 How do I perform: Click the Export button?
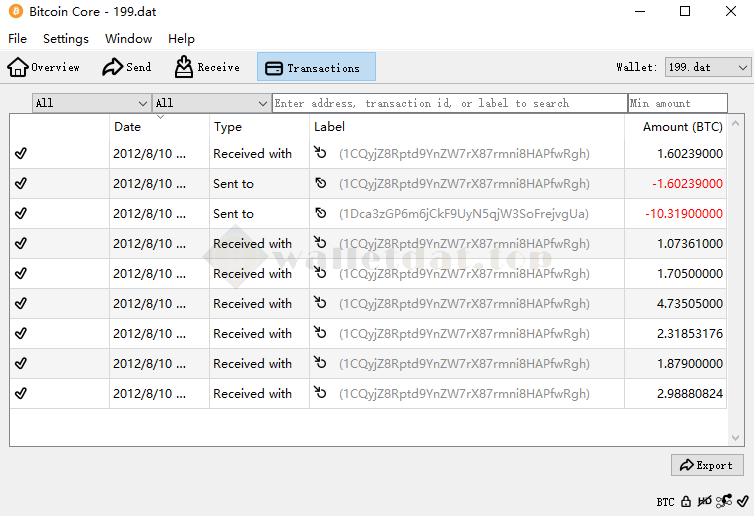pyautogui.click(x=707, y=465)
